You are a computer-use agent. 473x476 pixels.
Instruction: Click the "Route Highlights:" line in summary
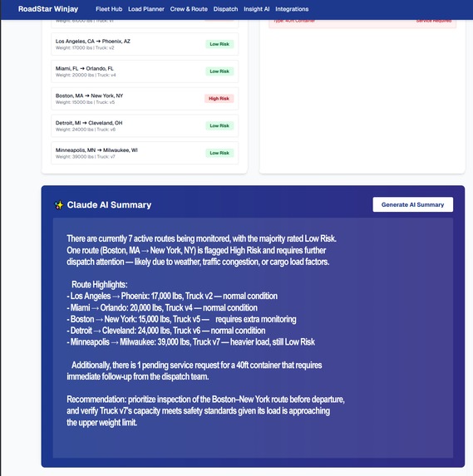pyautogui.click(x=100, y=284)
